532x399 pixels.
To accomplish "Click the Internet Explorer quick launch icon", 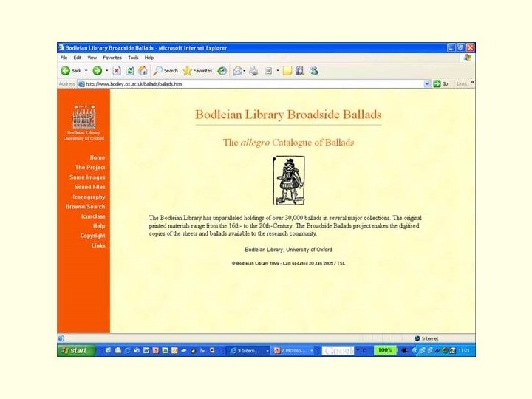I will [127, 350].
